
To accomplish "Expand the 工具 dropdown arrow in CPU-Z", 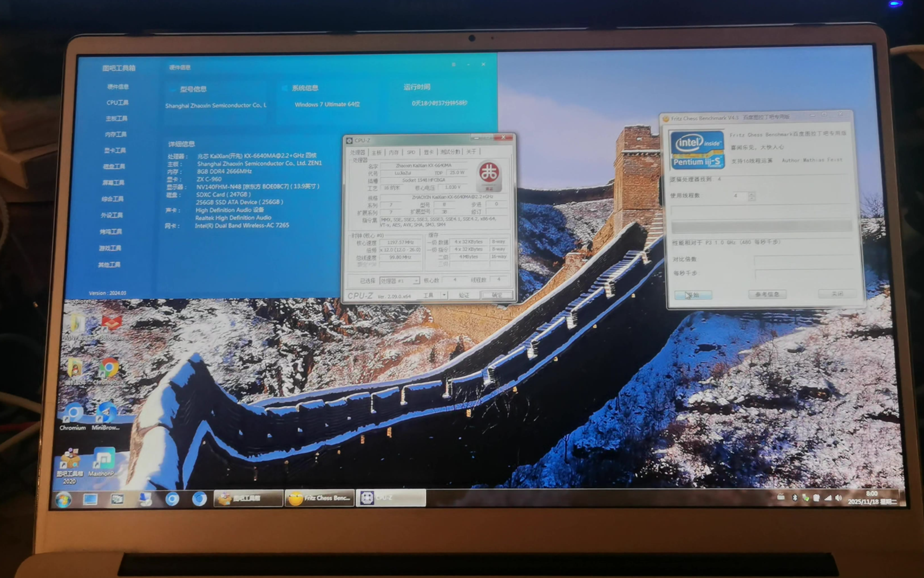I will point(444,295).
